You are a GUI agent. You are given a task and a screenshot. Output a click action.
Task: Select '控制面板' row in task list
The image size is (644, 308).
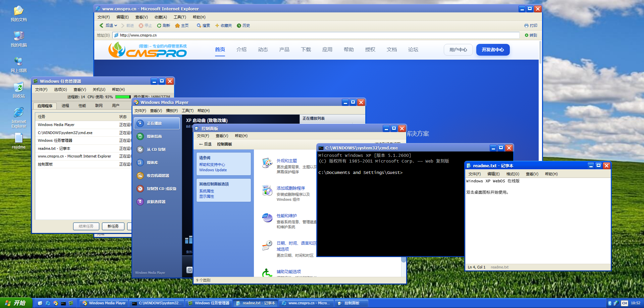point(83,164)
